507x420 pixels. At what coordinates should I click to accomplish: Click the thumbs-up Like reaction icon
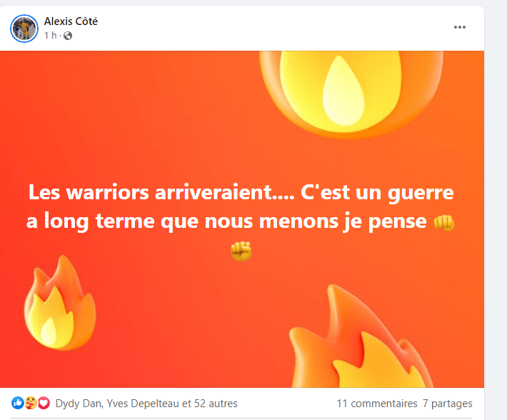point(18,403)
